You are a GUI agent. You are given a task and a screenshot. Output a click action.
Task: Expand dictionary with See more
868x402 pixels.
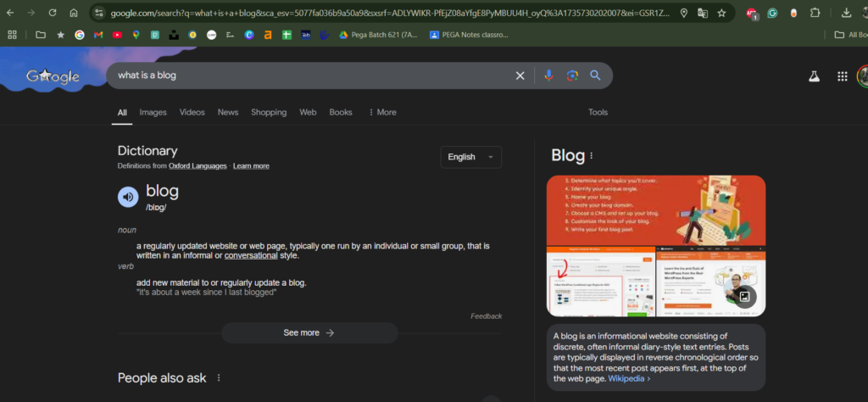[x=309, y=332]
